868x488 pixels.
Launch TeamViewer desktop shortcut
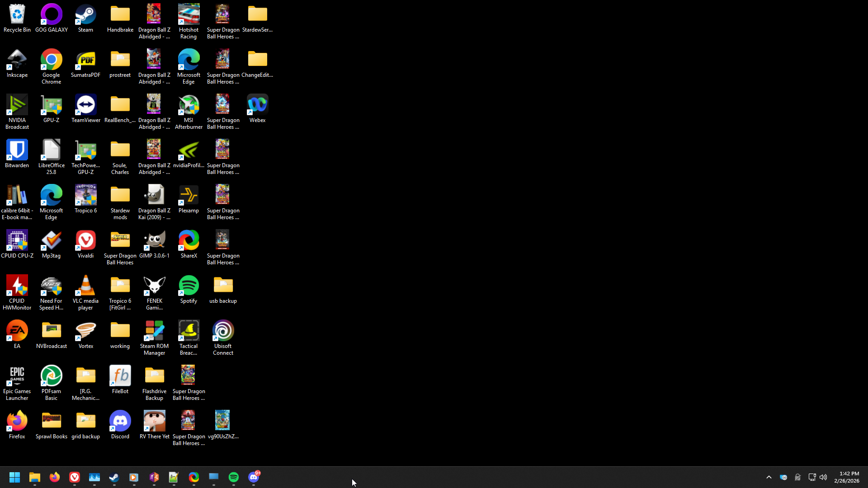tap(85, 109)
